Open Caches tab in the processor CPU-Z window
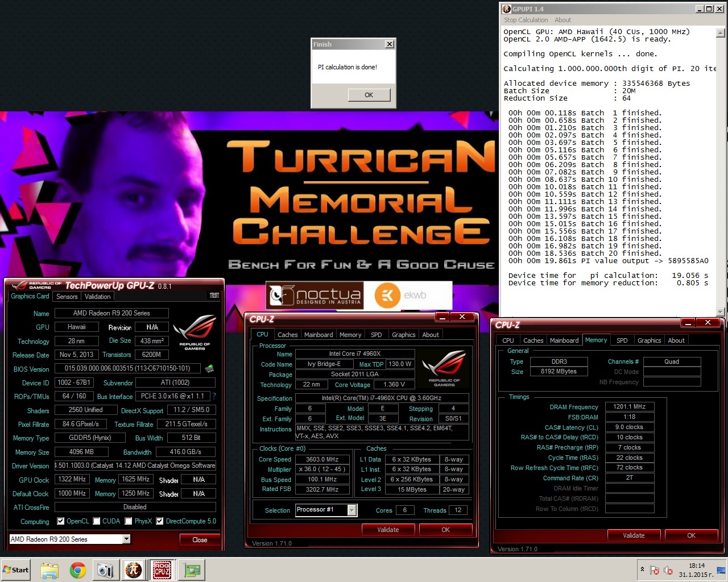The image size is (728, 582). pyautogui.click(x=287, y=335)
